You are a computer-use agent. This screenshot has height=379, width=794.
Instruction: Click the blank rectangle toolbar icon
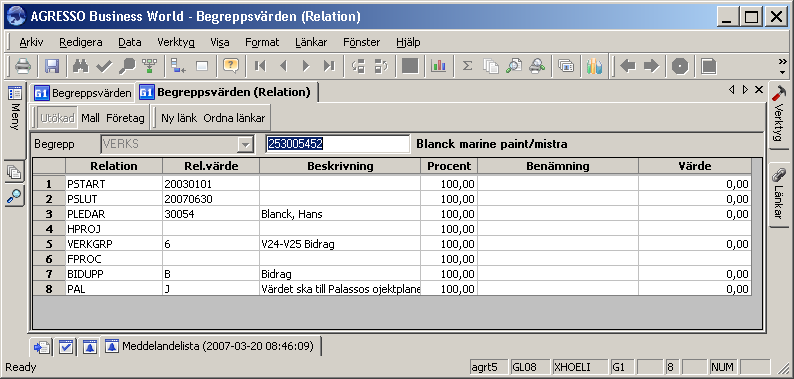[202, 66]
